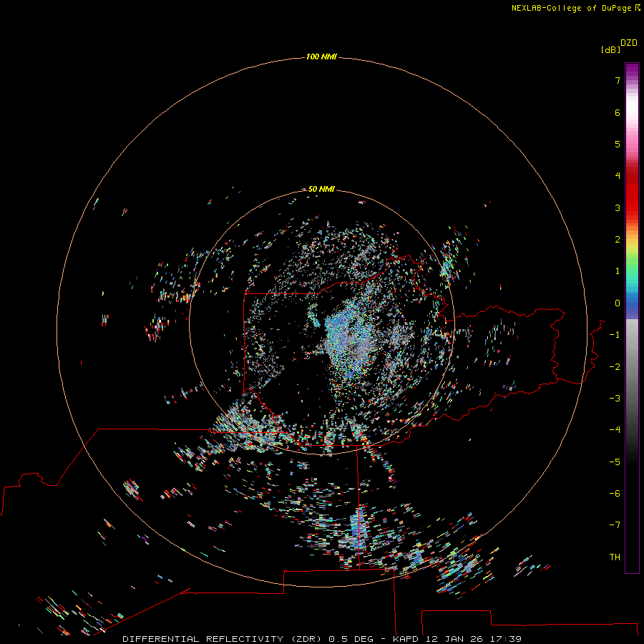This screenshot has height=644, width=644.
Task: Click the [dB] unit label
Action: point(611,49)
